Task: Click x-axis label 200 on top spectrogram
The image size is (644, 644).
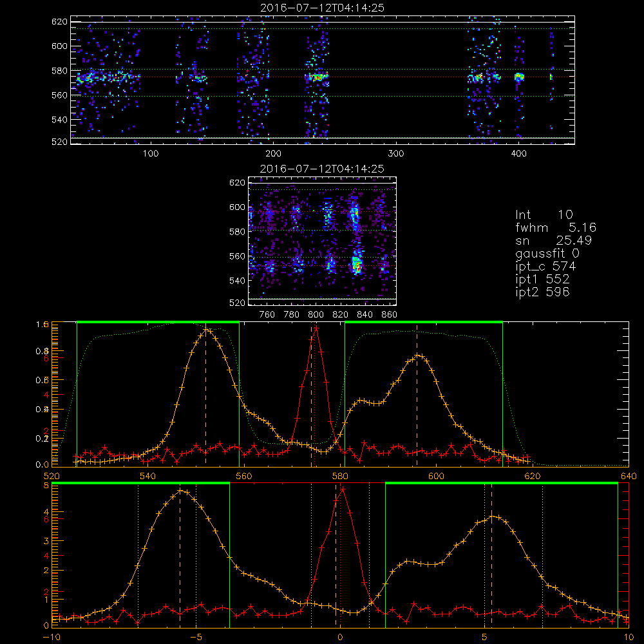Action: pyautogui.click(x=273, y=154)
